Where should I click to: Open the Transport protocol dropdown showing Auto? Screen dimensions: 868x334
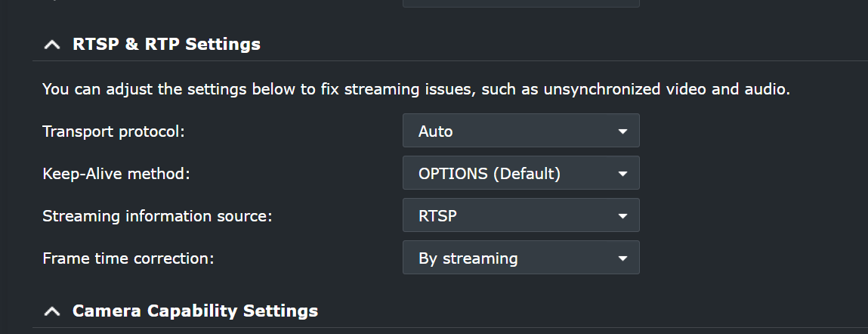point(520,131)
